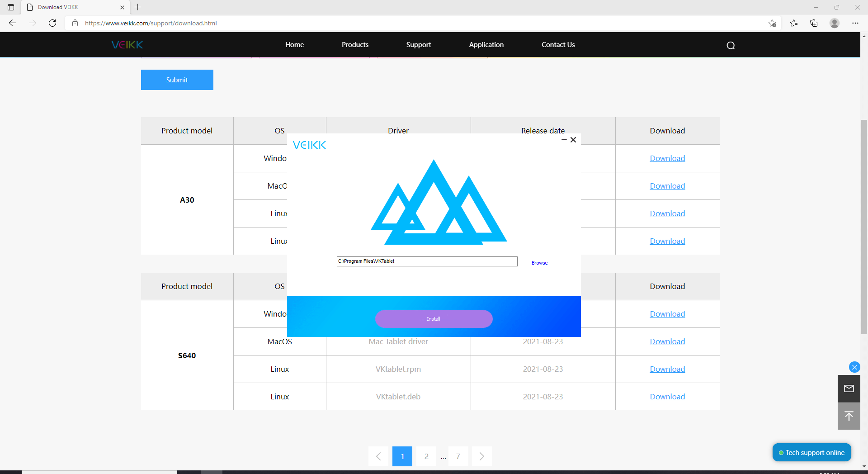The width and height of the screenshot is (868, 474).
Task: Open the browser profile avatar
Action: point(835,23)
